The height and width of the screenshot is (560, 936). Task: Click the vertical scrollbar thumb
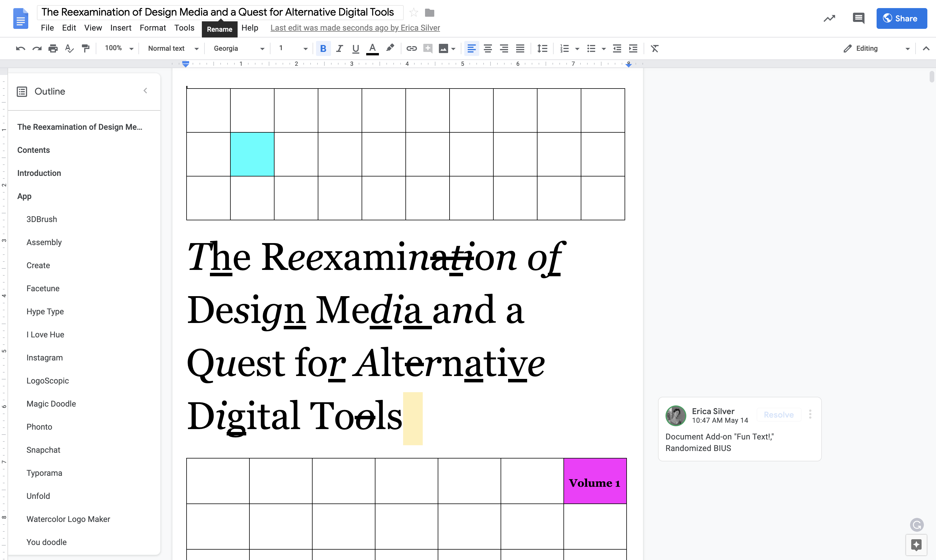click(x=932, y=77)
